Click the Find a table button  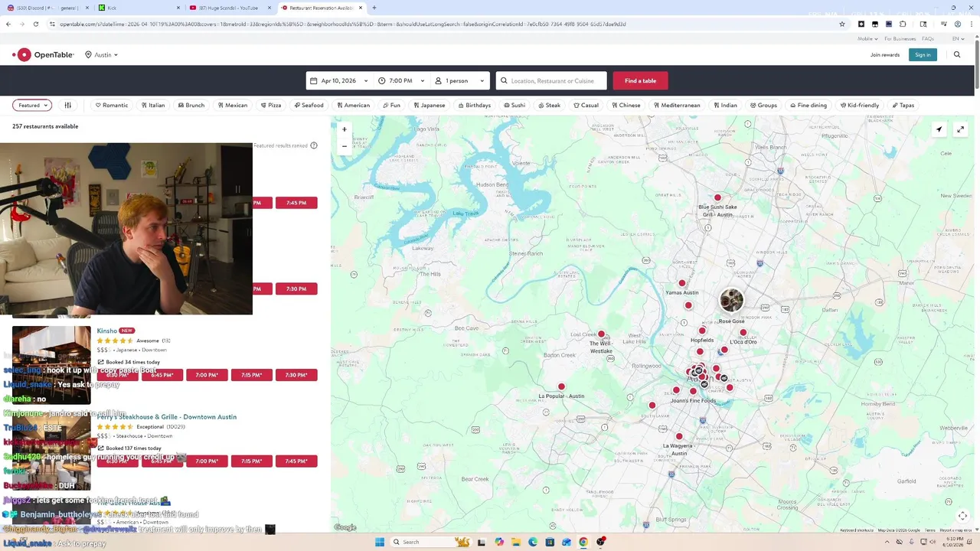tap(640, 80)
